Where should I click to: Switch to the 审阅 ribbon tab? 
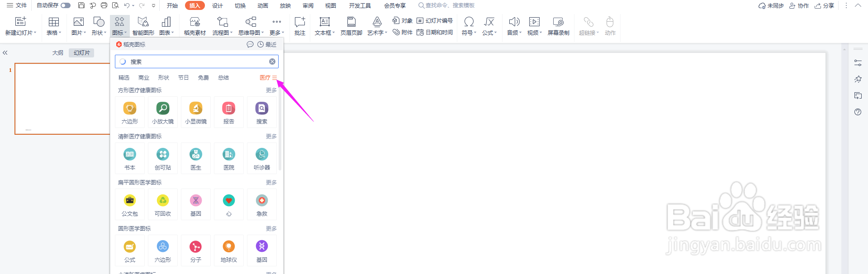tap(308, 5)
